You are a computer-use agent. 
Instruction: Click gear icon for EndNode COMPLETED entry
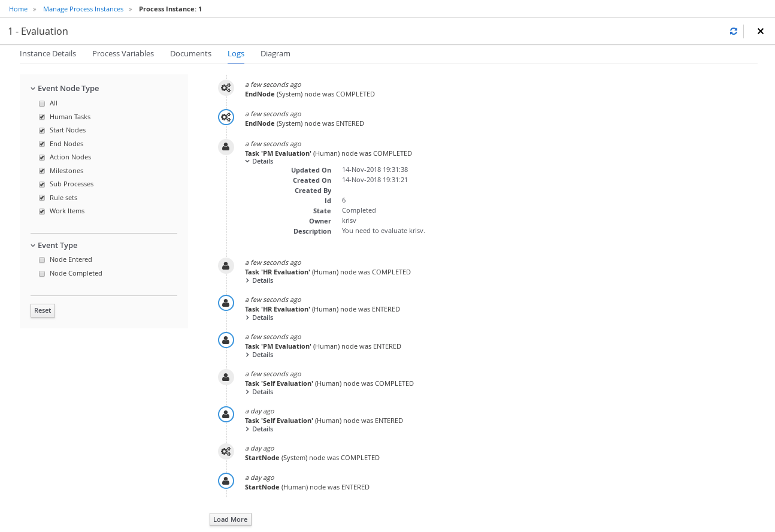pyautogui.click(x=226, y=88)
